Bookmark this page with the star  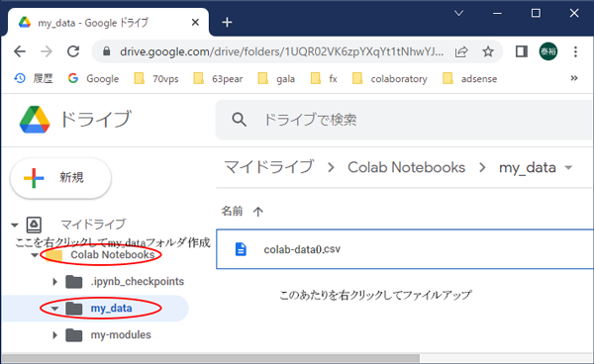pos(488,51)
